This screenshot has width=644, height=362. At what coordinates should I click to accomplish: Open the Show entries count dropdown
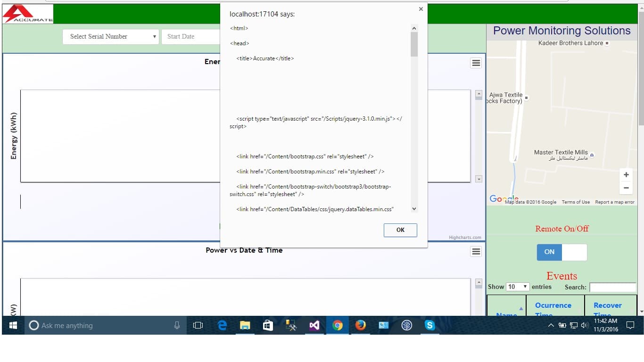517,287
